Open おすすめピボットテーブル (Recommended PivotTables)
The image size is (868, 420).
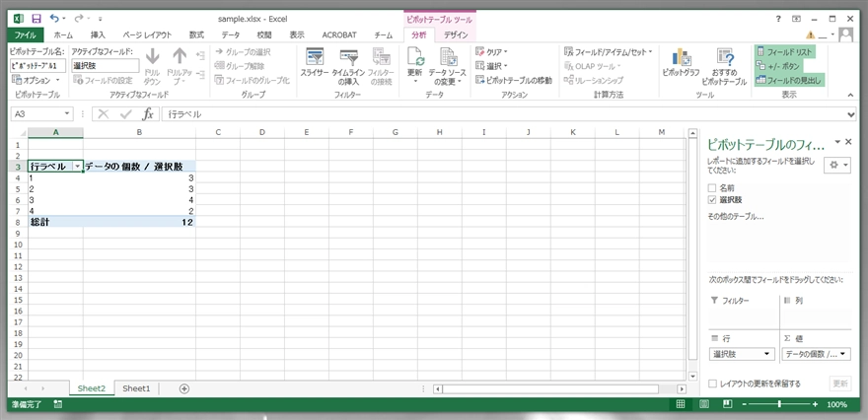(724, 66)
